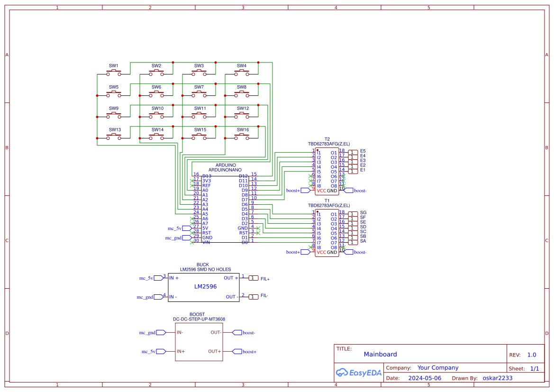Click the Mainboard title text
554x392 pixels.
[x=381, y=354]
